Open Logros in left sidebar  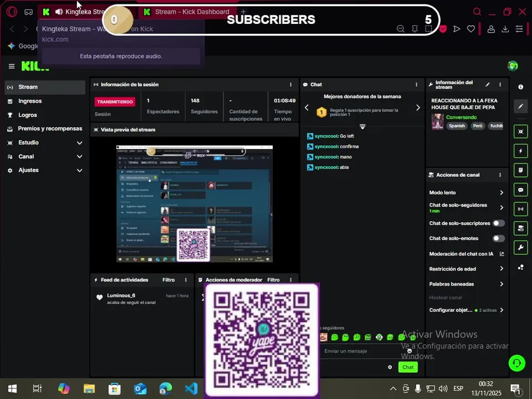[45, 115]
